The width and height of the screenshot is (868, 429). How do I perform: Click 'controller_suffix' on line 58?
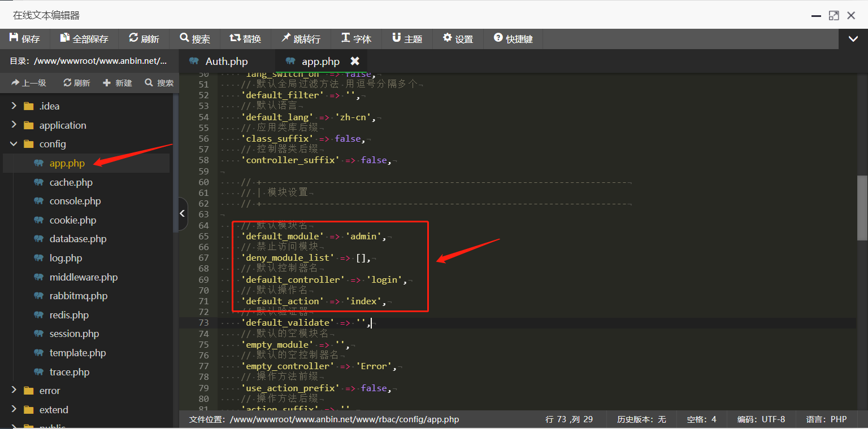point(290,160)
